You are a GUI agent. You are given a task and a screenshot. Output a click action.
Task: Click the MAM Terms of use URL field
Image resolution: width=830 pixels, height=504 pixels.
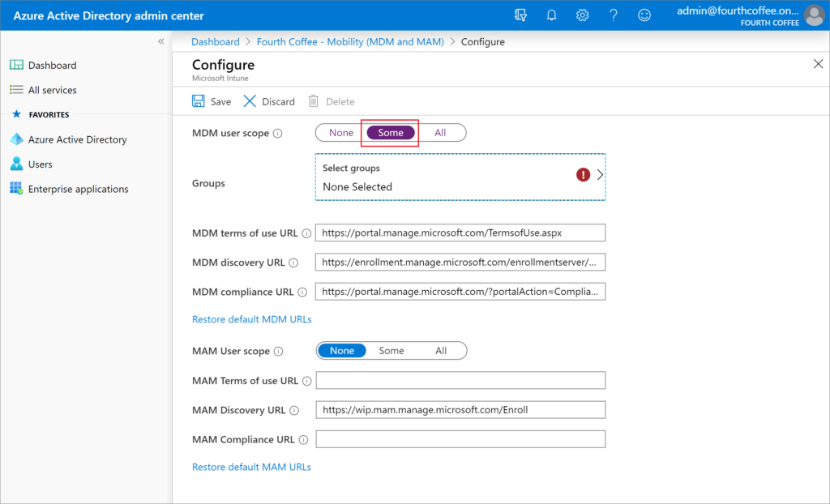point(460,380)
